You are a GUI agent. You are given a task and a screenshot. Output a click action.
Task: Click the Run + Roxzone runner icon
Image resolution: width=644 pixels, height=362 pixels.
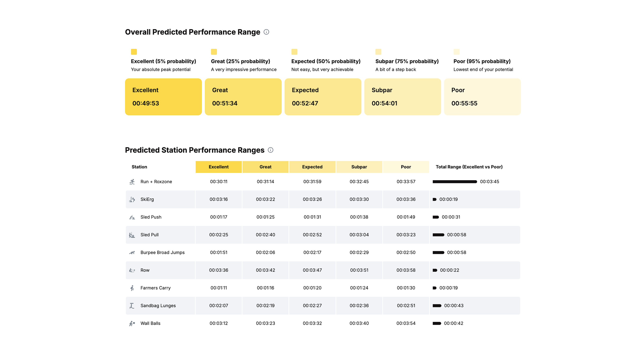click(132, 182)
